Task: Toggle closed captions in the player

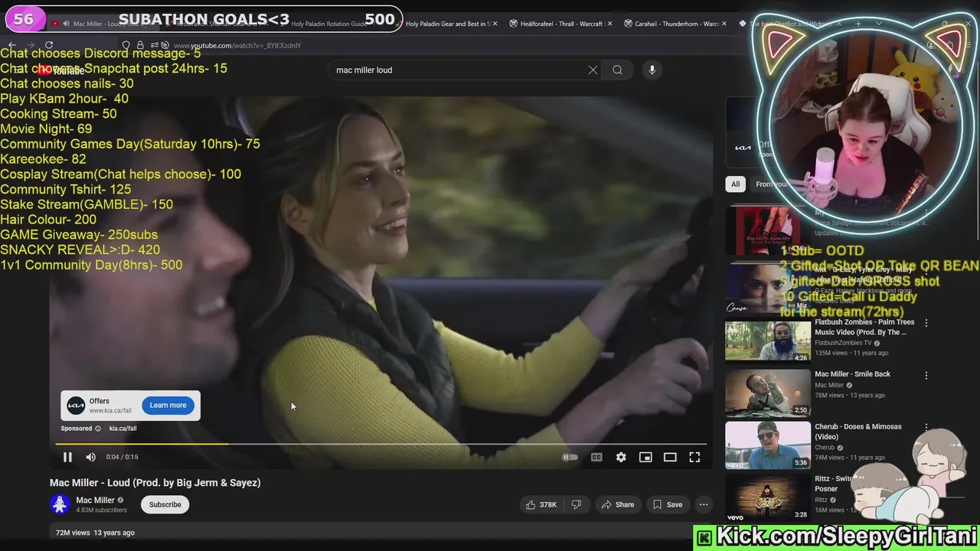Action: 596,457
